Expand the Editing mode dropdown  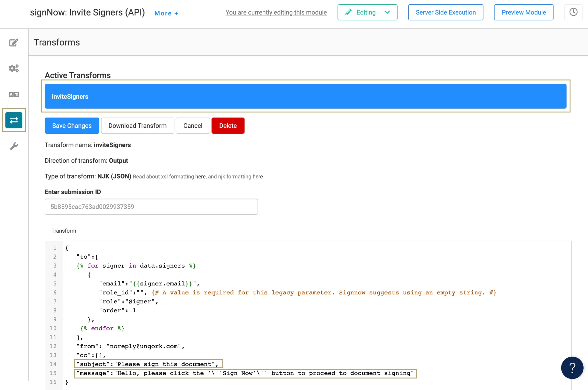[x=367, y=12]
